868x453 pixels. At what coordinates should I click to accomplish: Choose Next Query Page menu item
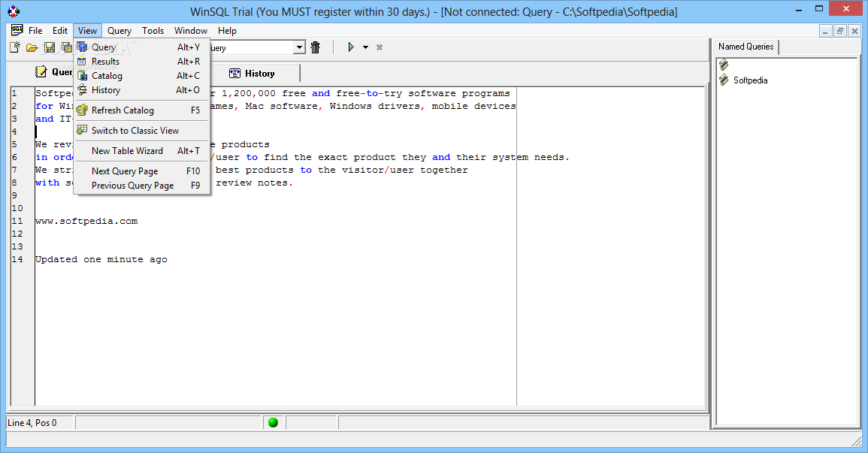[x=142, y=171]
